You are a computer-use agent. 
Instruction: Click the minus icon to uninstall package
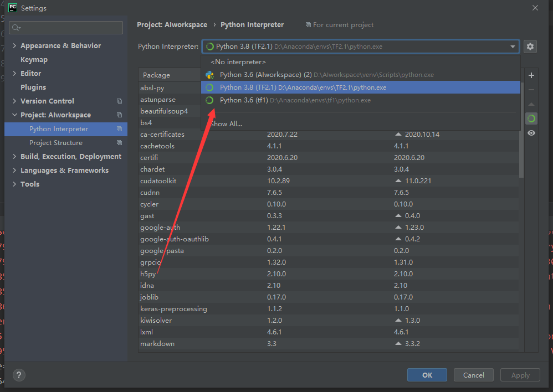pos(531,90)
